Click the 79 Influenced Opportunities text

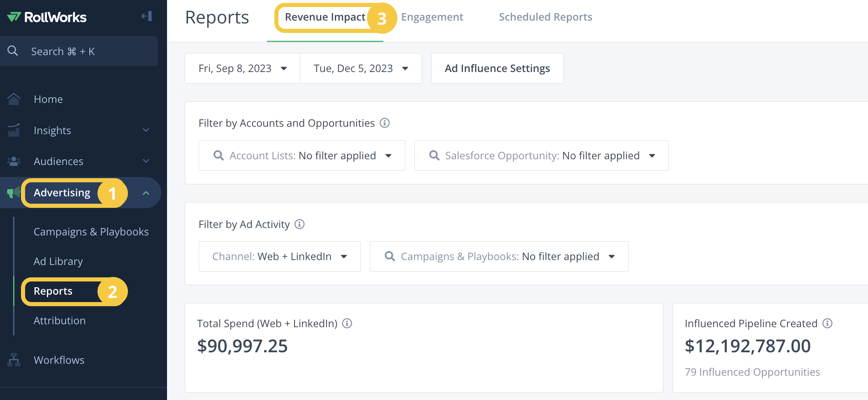[x=752, y=372]
